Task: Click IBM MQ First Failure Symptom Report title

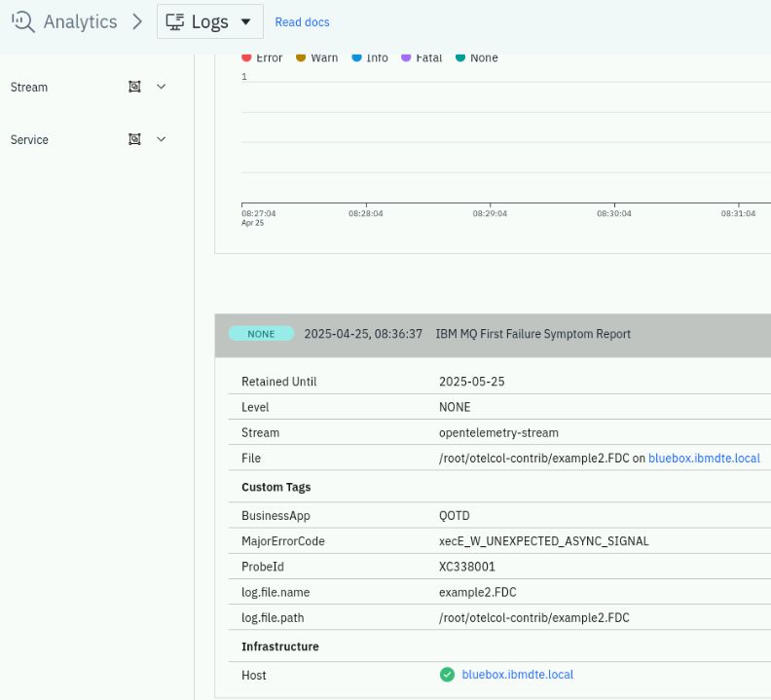Action: coord(533,334)
